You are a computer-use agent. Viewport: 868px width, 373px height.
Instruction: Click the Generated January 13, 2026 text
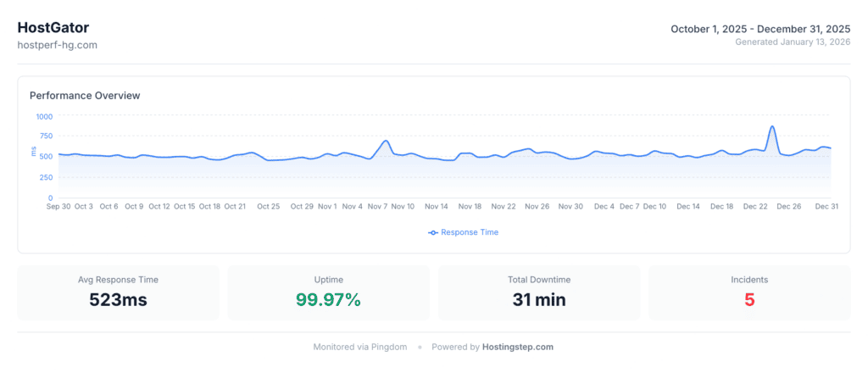coord(792,42)
